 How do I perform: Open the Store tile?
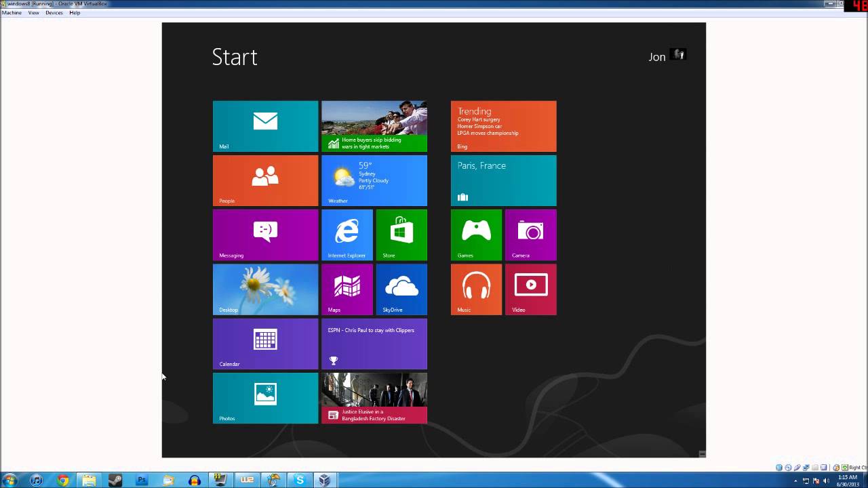pyautogui.click(x=401, y=235)
